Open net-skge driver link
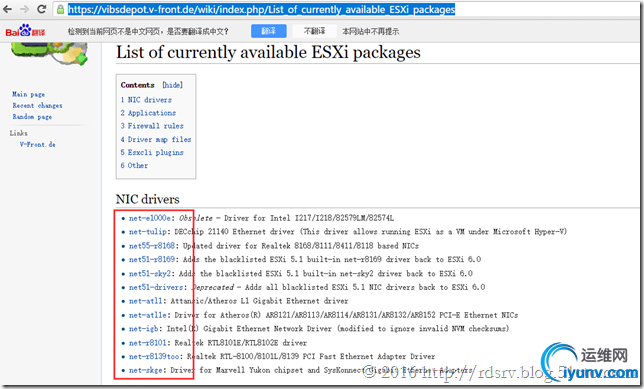The image size is (644, 389). pos(146,370)
